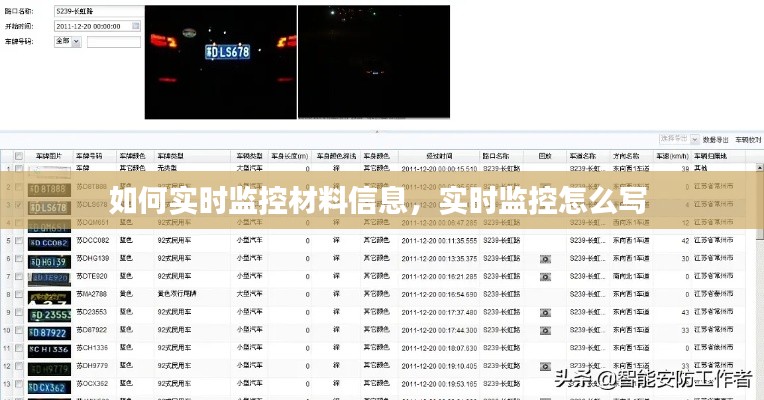The width and height of the screenshot is (764, 400).
Task: Open plate thumbnail for 苏DCC082
Action: tap(47, 241)
